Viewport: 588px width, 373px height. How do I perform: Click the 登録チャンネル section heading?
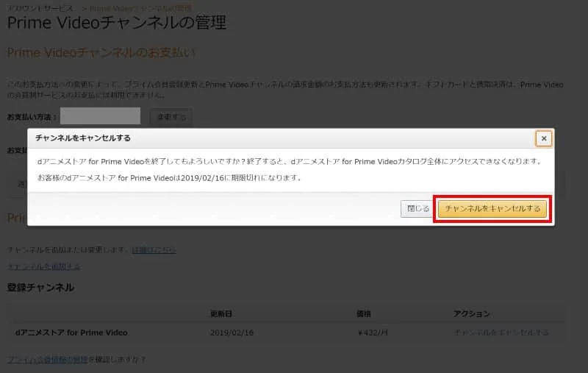[x=40, y=287]
